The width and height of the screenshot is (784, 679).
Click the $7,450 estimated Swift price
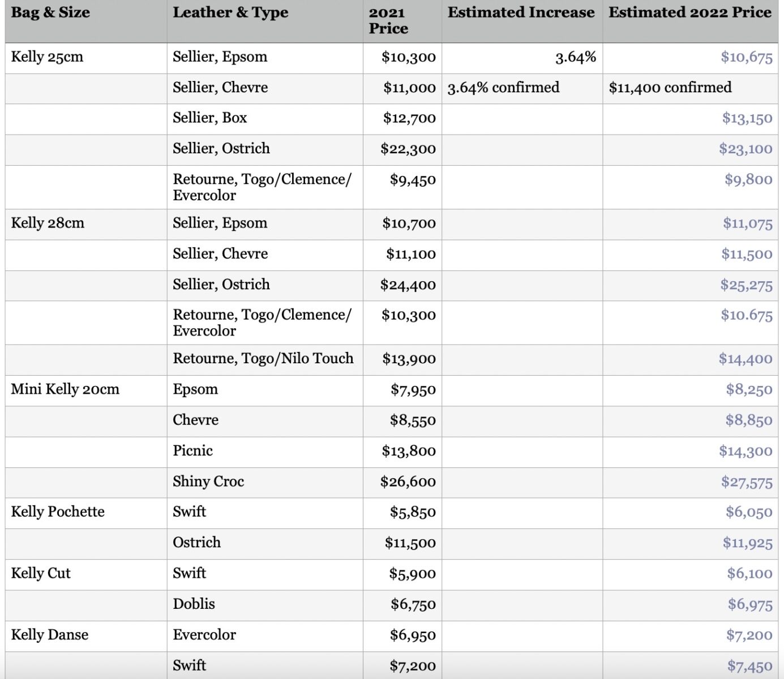(749, 666)
